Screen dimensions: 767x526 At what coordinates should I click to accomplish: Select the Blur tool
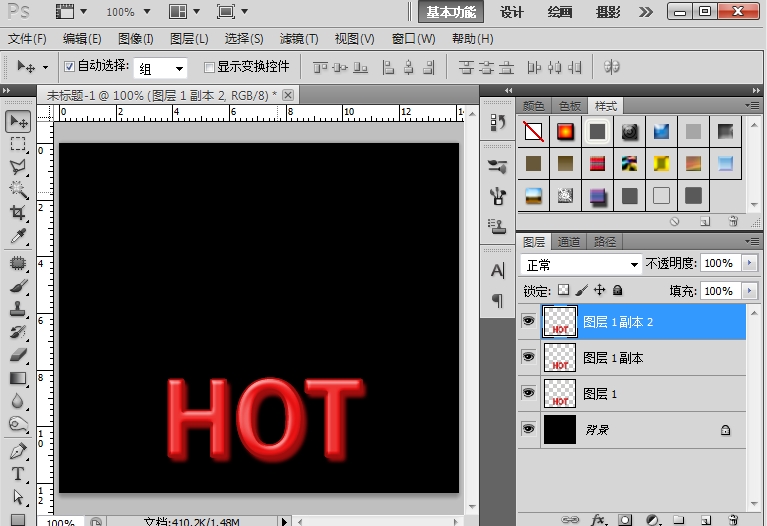tap(18, 401)
